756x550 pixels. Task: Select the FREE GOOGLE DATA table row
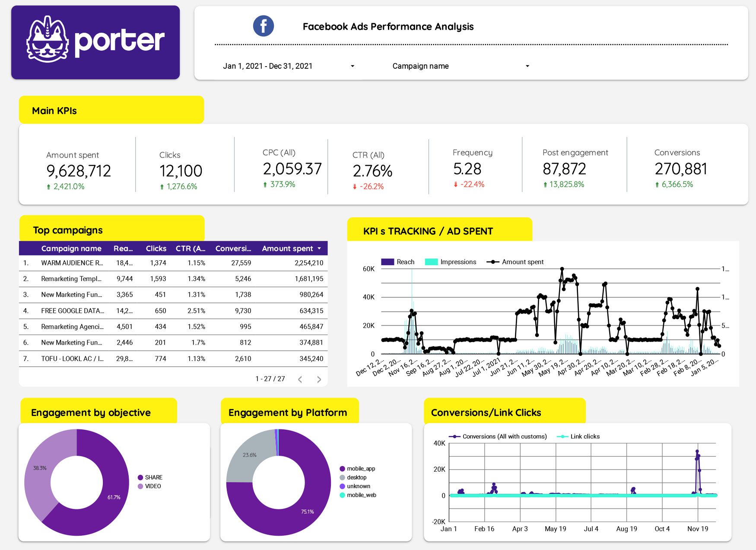pos(73,310)
